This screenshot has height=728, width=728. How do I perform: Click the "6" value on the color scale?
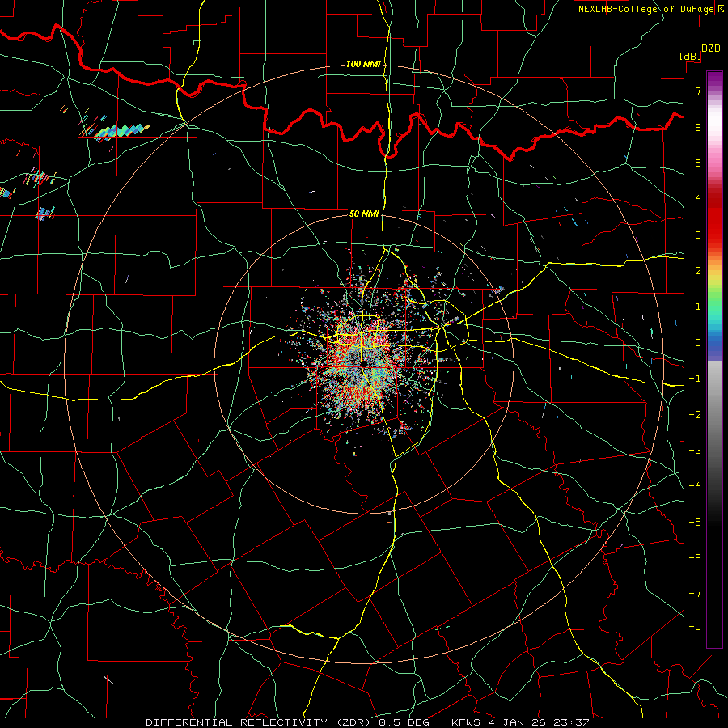[698, 127]
